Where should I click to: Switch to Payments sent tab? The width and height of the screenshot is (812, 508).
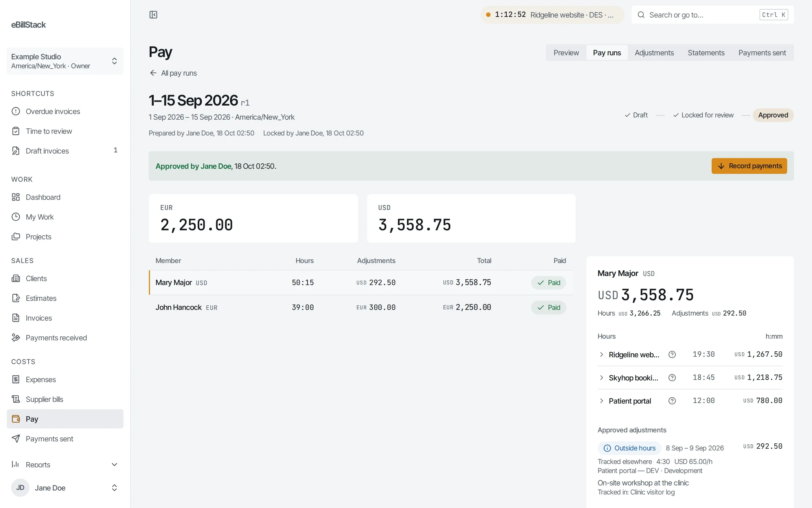(x=762, y=53)
